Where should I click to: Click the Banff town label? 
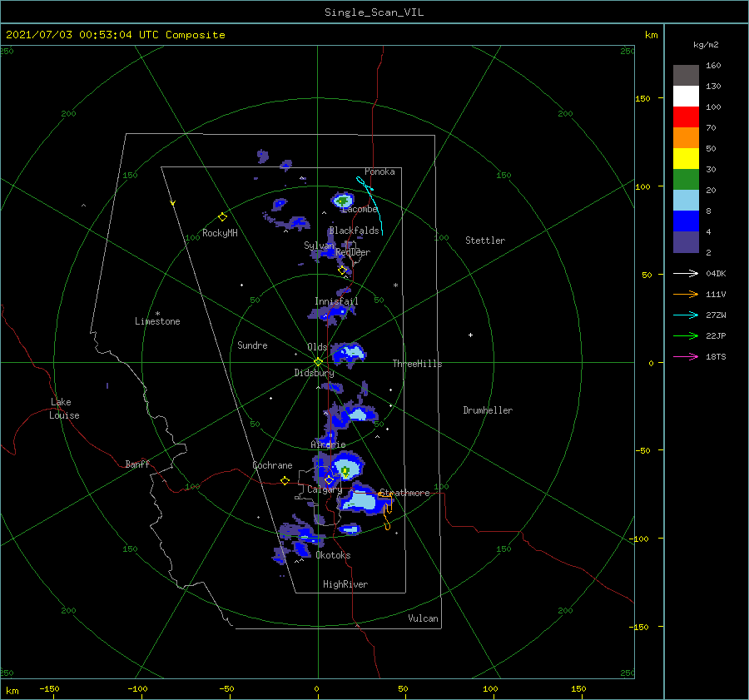pyautogui.click(x=137, y=464)
